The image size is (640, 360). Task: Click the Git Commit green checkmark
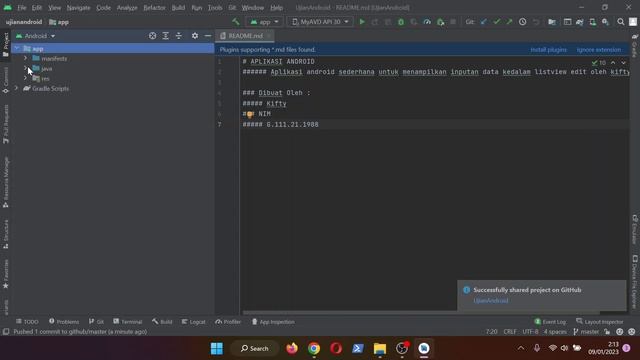[497, 22]
